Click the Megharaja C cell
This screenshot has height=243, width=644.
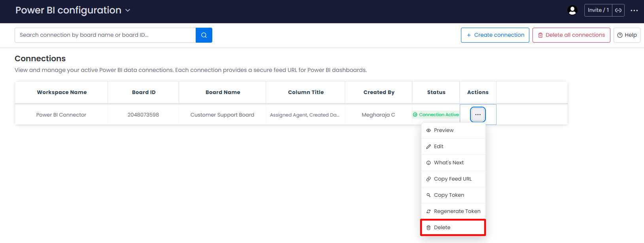point(378,115)
